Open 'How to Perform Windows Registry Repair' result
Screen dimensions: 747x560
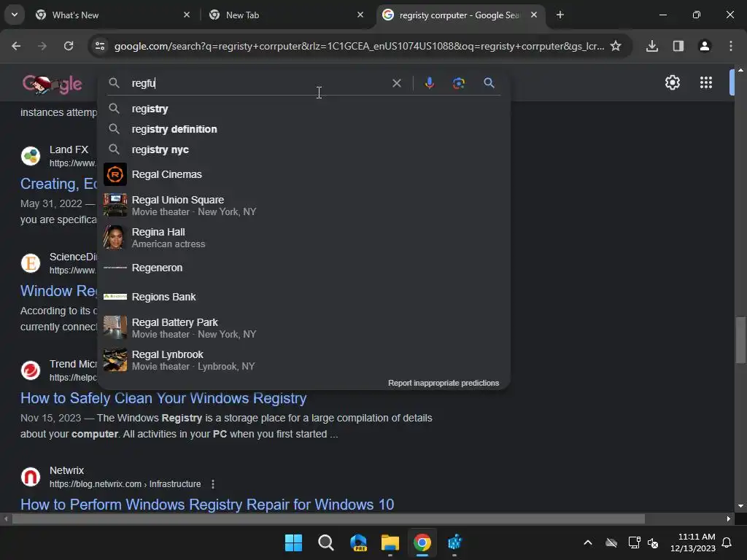pos(207,505)
